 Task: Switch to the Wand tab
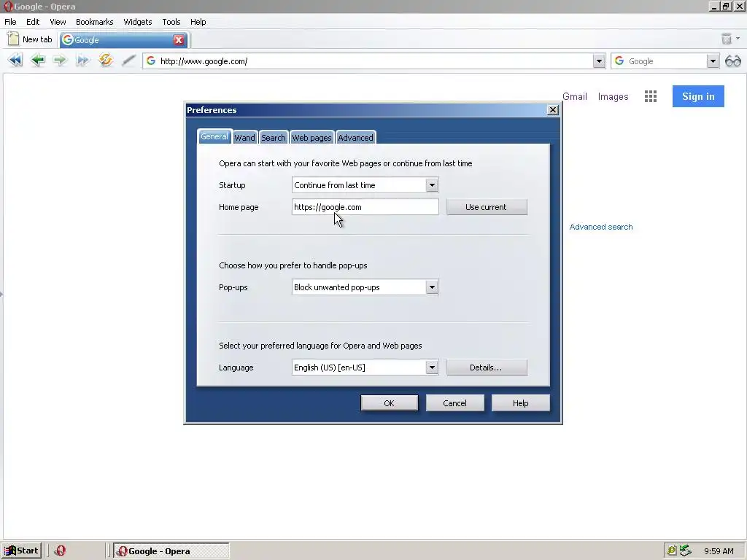coord(245,138)
